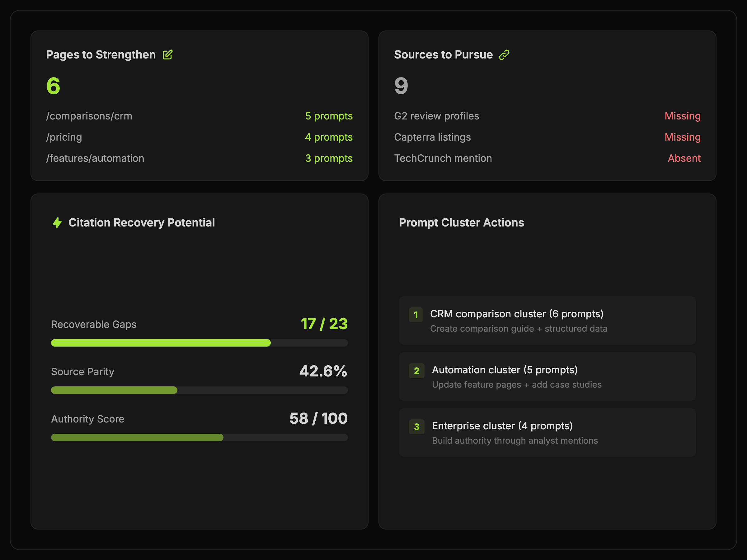Click Absent status for TechCrunch mention
The width and height of the screenshot is (747, 560).
click(684, 158)
